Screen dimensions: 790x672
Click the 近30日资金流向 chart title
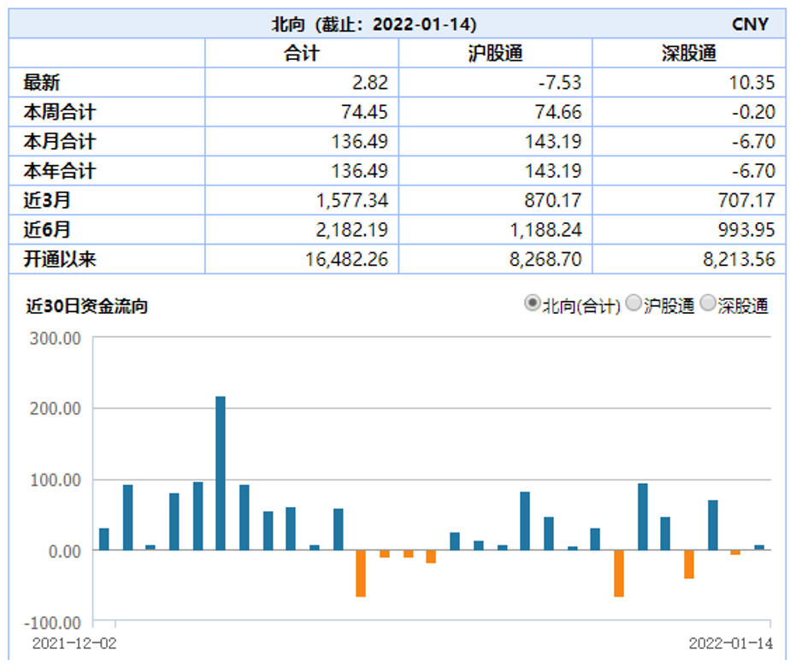pos(86,306)
